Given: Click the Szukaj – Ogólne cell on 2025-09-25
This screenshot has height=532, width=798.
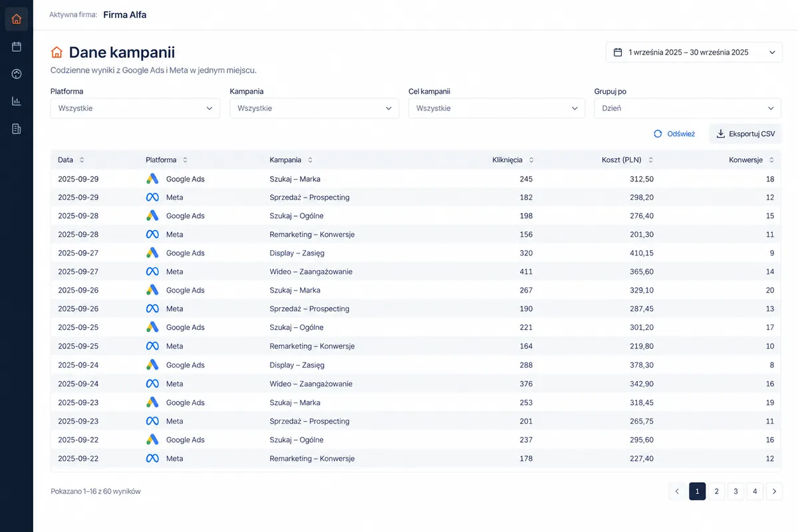Looking at the screenshot, I should [297, 327].
